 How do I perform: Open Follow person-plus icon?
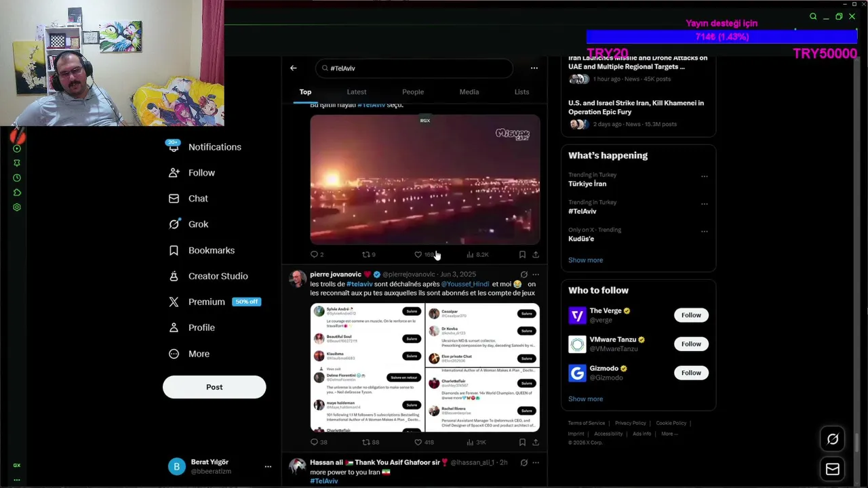click(174, 173)
